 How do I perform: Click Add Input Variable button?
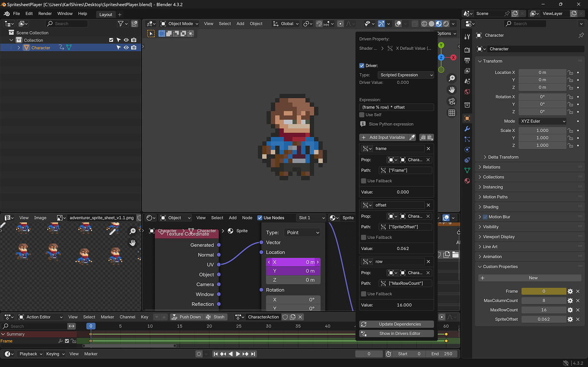pyautogui.click(x=383, y=138)
